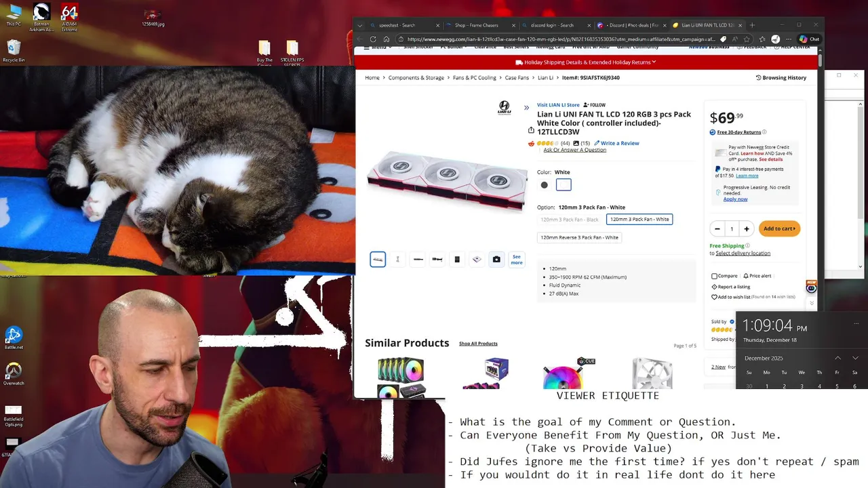Viewport: 868px width, 488px height.
Task: Launch AIDA64 Extreme shortcut
Action: pos(69,18)
